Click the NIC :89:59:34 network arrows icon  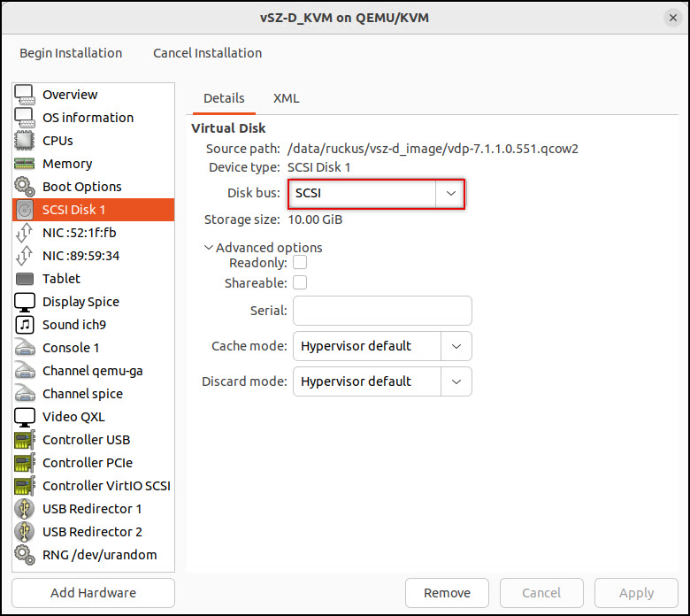(x=25, y=256)
